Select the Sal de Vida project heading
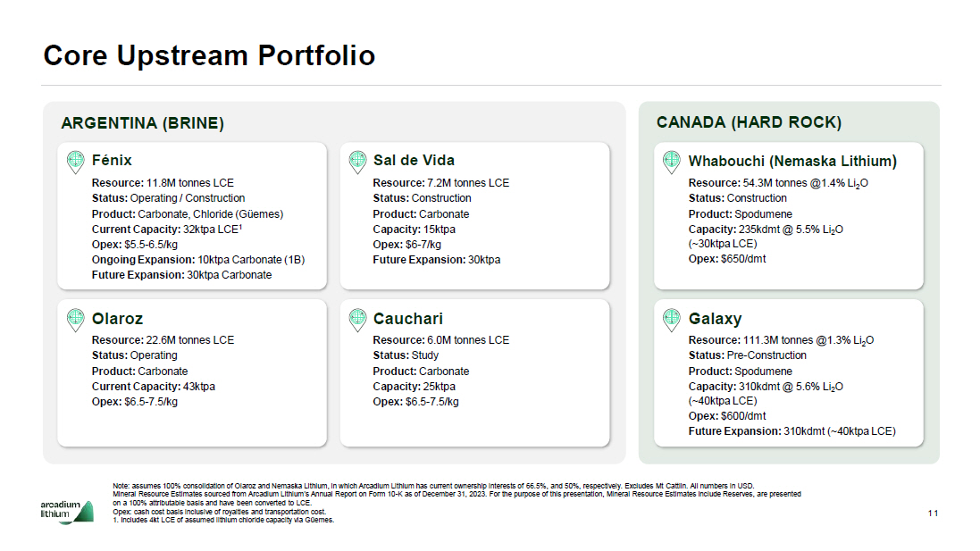The image size is (980, 551). pos(414,161)
